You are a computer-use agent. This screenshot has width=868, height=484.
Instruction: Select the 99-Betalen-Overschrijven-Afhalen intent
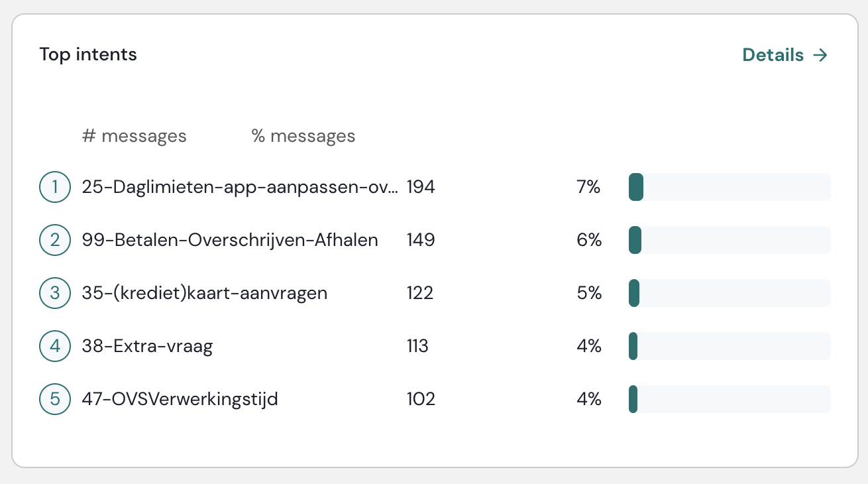[x=230, y=240]
